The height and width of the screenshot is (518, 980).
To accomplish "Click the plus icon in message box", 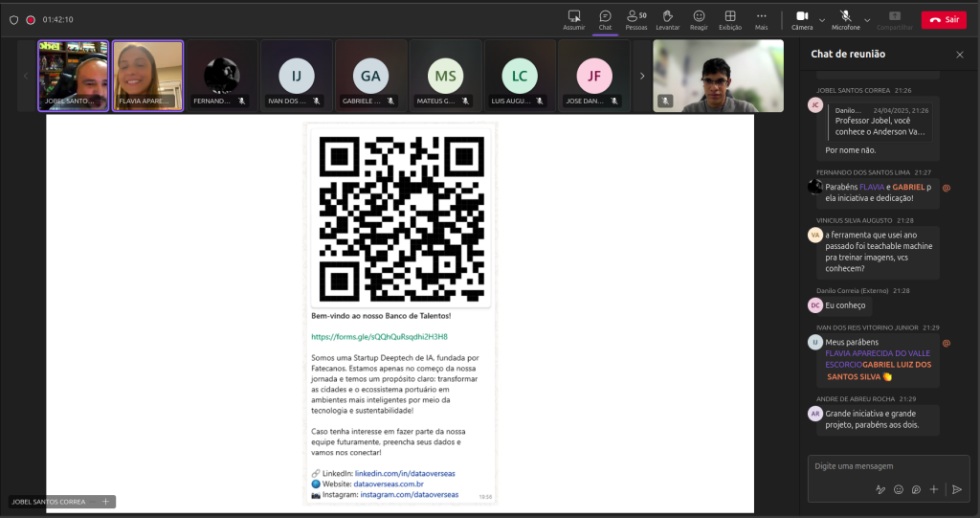I will 934,489.
